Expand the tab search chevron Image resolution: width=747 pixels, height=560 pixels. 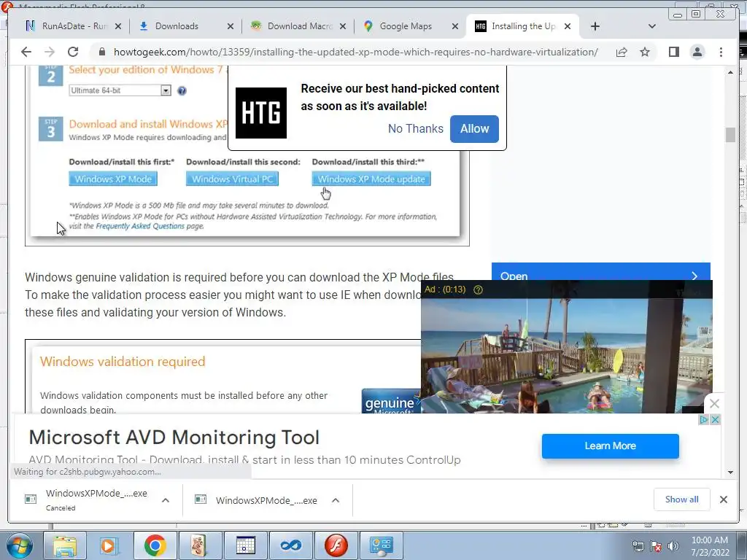tap(651, 26)
